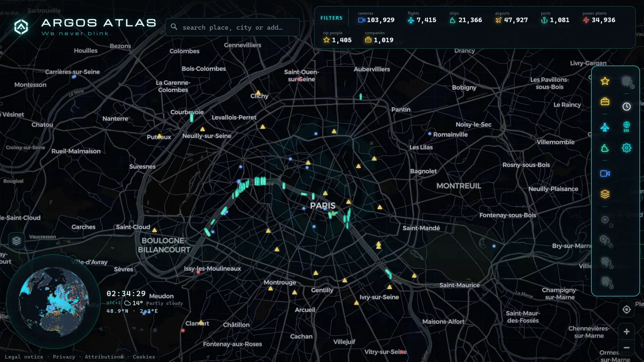Image resolution: width=644 pixels, height=362 pixels.
Task: Select the briefcase icon in the side panel
Action: [x=605, y=101]
